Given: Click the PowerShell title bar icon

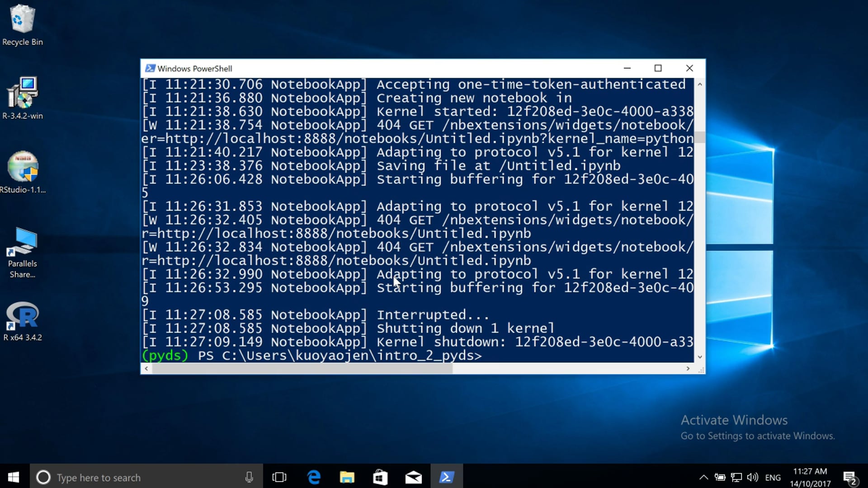Looking at the screenshot, I should tap(150, 68).
